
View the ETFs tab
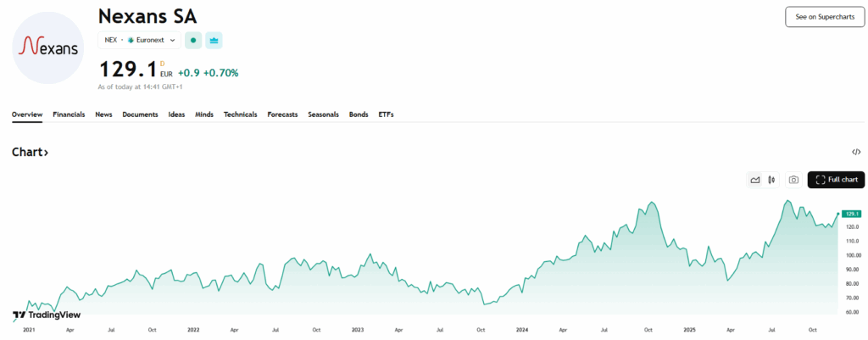[386, 114]
